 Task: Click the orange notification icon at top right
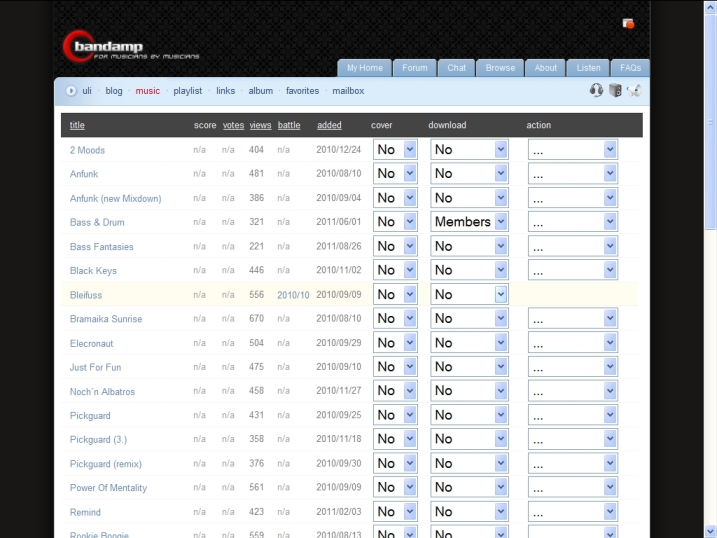click(x=628, y=23)
